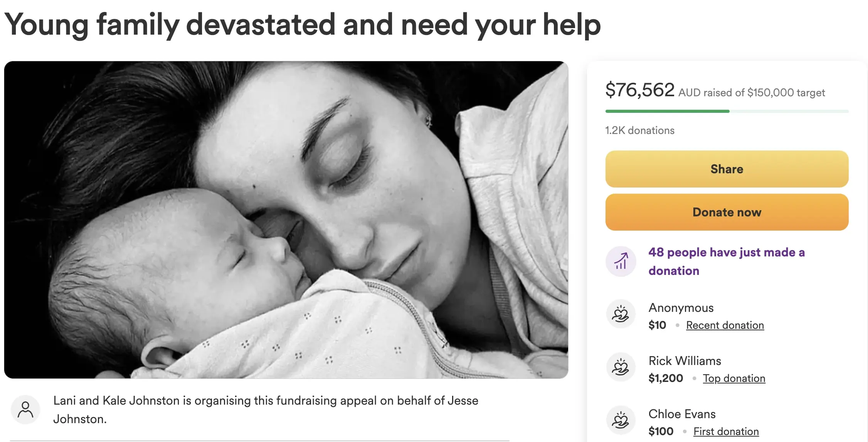Click the Chloe Evans donor name
Screen dimensions: 868x442
click(x=682, y=414)
